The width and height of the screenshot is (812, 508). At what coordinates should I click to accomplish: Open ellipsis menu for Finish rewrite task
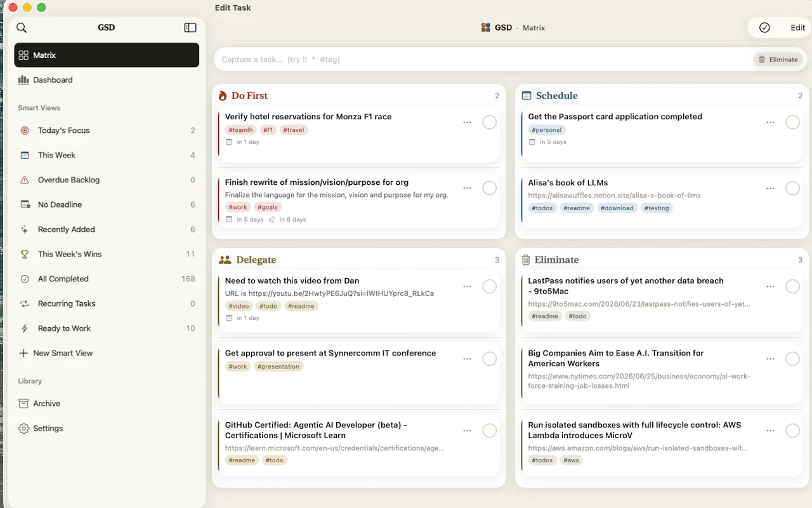[467, 188]
